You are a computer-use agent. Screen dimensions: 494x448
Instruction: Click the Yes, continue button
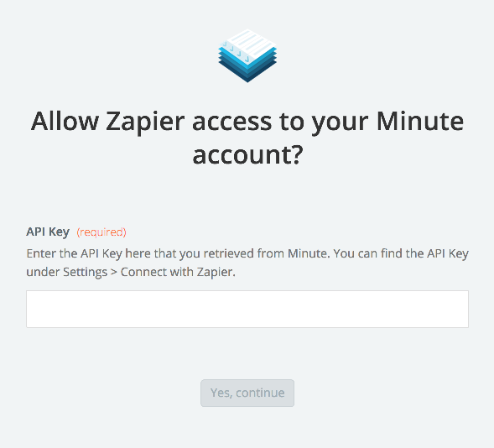[x=247, y=393]
